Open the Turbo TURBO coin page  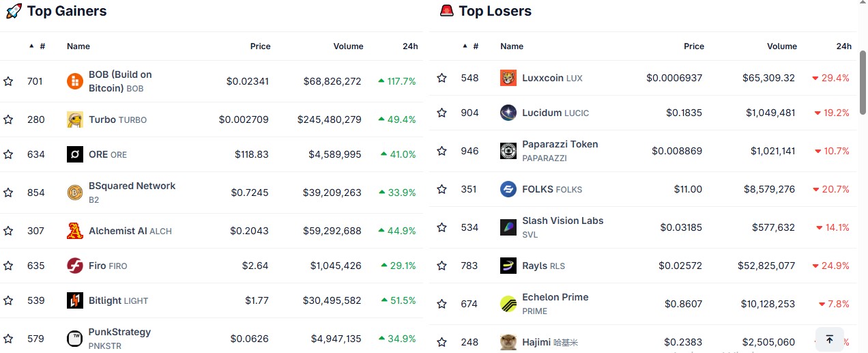(117, 119)
